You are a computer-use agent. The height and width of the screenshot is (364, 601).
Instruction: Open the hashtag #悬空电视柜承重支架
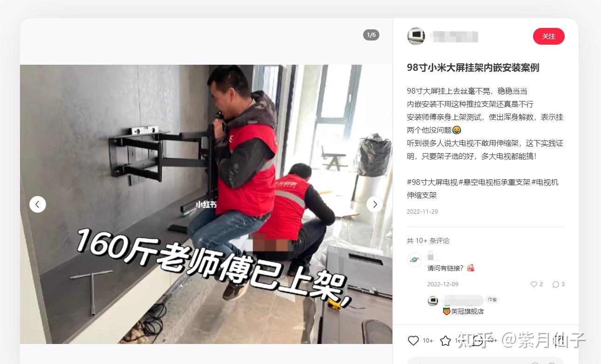point(494,182)
